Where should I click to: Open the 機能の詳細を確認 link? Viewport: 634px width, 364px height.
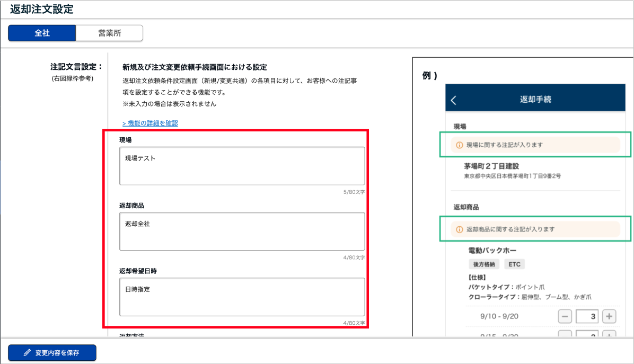pos(150,123)
